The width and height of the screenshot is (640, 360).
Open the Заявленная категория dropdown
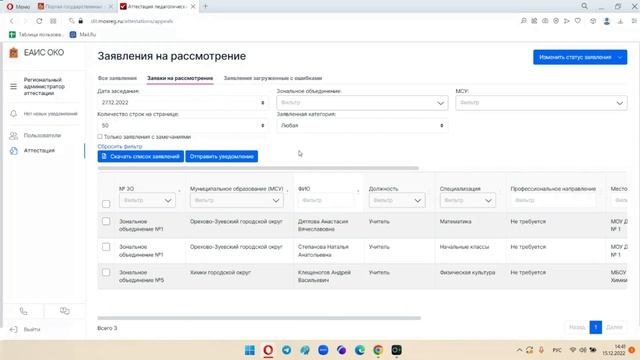pyautogui.click(x=362, y=126)
